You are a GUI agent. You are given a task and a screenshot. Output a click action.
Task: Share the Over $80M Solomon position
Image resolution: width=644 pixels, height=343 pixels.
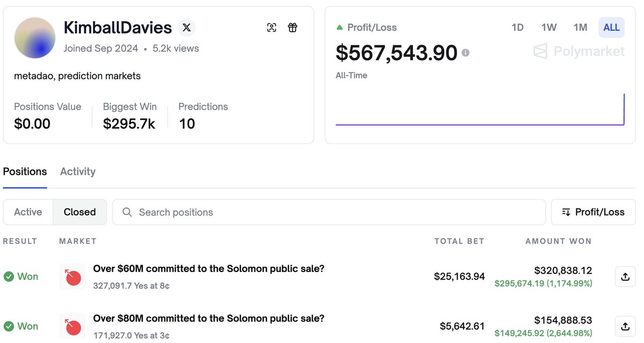pos(625,326)
